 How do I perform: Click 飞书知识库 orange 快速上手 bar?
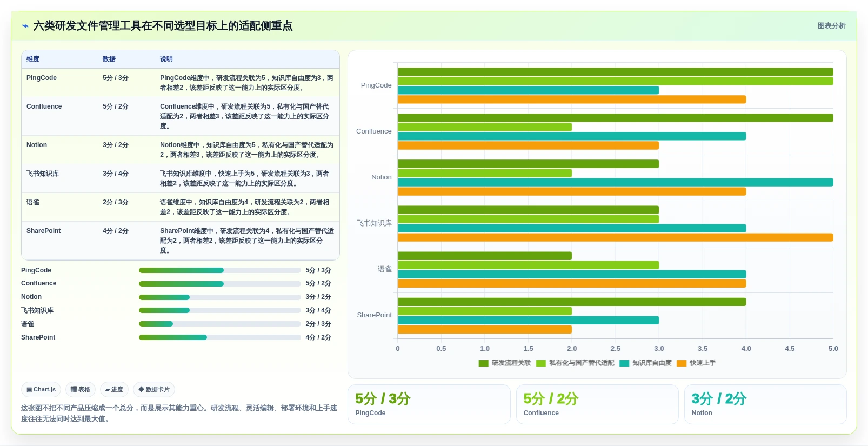[x=616, y=237]
